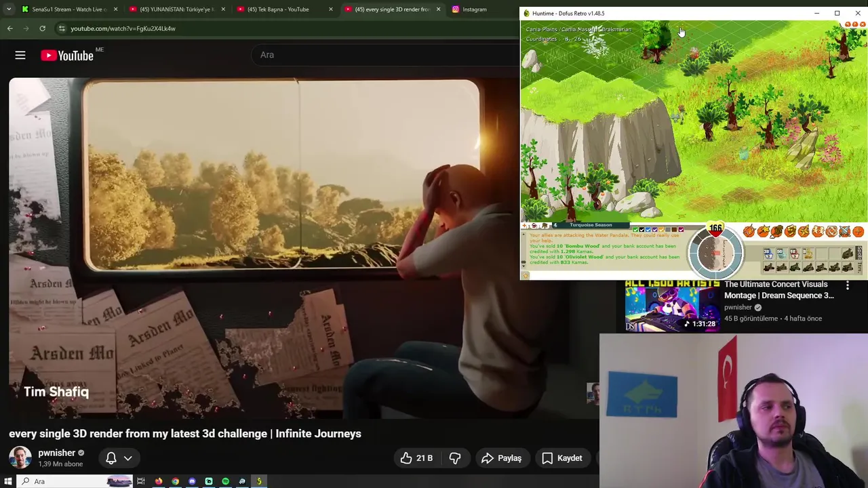Open the Windows Start menu
Viewport: 868px width, 488px height.
tap(8, 481)
